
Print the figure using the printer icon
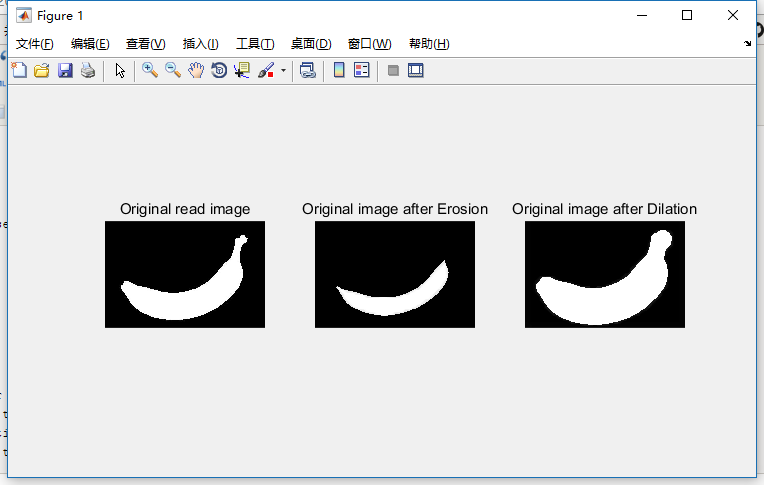[88, 70]
